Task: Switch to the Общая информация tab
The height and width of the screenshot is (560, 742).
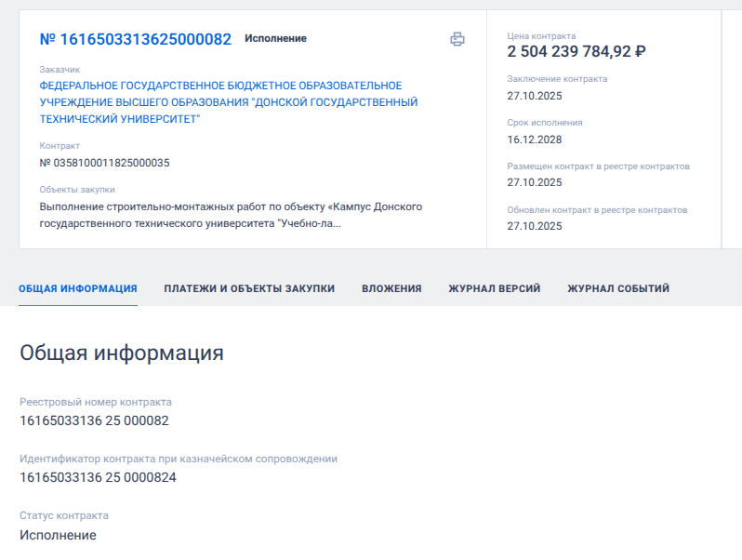Action: [x=78, y=288]
